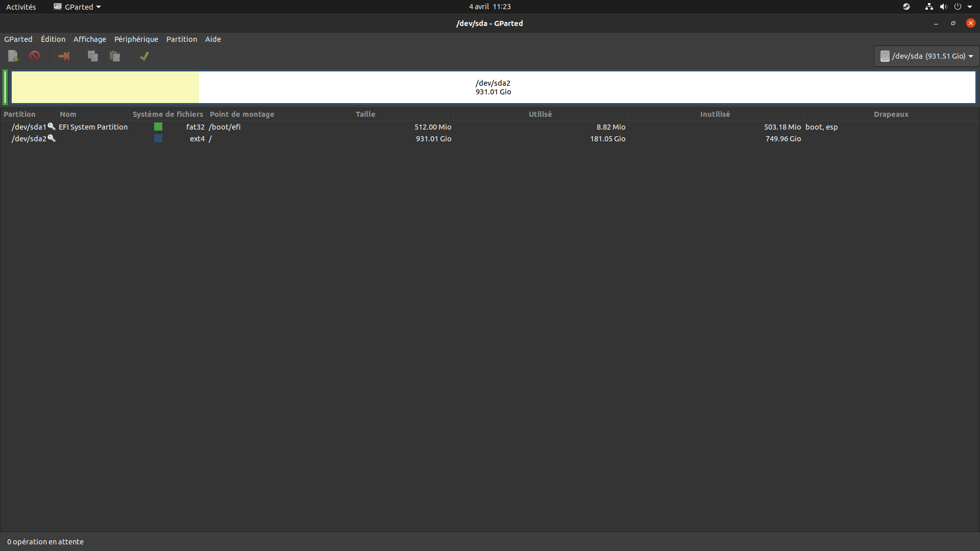Screen dimensions: 980x551
Task: Open the Aide menu
Action: (x=213, y=39)
